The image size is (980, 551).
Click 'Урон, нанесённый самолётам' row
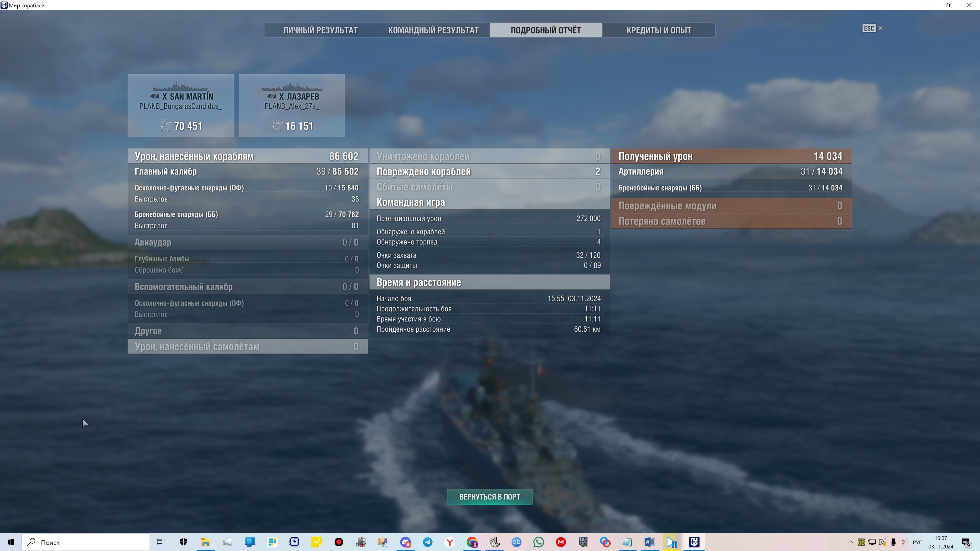pyautogui.click(x=248, y=346)
